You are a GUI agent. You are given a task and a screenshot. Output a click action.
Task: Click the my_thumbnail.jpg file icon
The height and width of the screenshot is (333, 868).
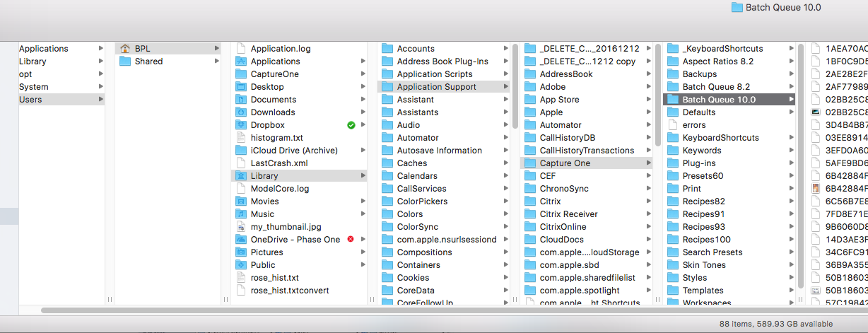coord(240,227)
